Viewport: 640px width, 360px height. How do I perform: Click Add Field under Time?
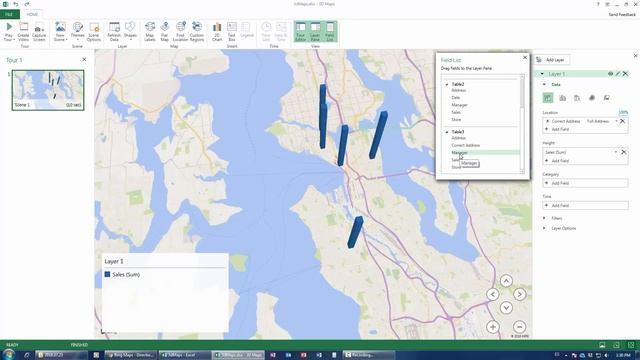coord(585,206)
